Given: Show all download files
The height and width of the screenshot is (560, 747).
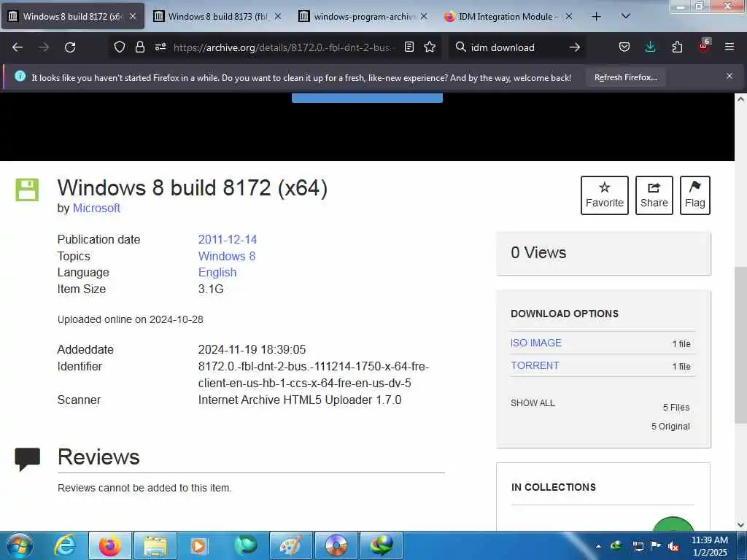Looking at the screenshot, I should pos(533,402).
